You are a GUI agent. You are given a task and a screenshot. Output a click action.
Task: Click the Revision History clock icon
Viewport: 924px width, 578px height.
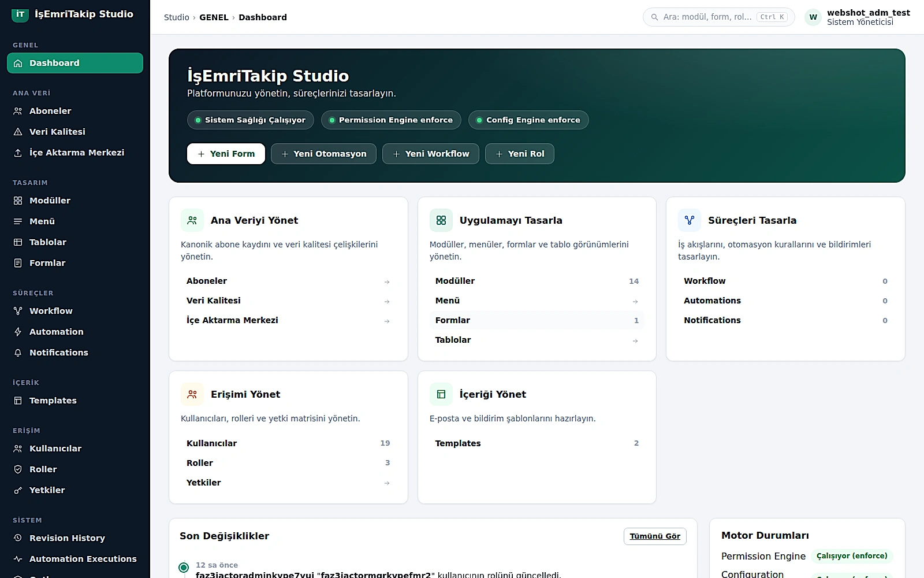18,538
